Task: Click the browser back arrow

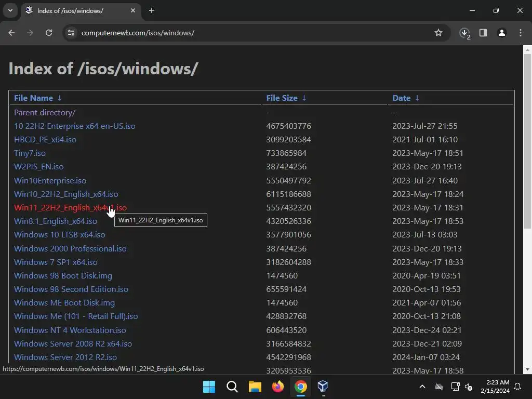Action: [x=11, y=33]
